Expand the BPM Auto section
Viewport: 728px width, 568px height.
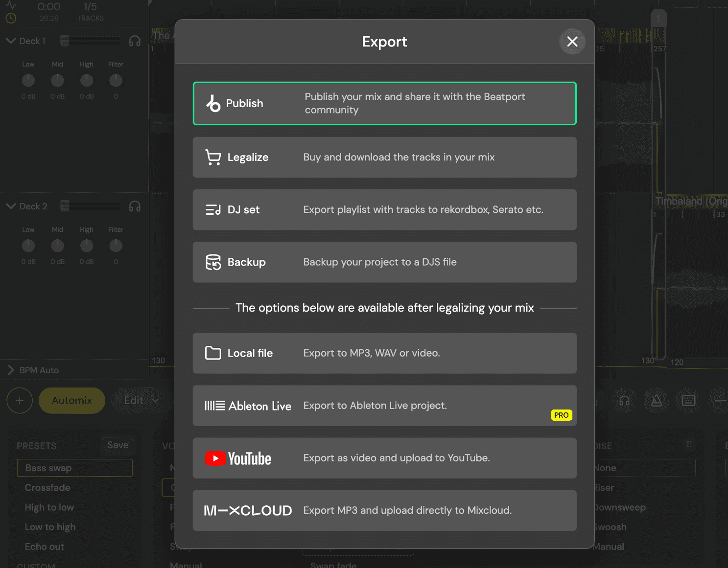pyautogui.click(x=11, y=370)
